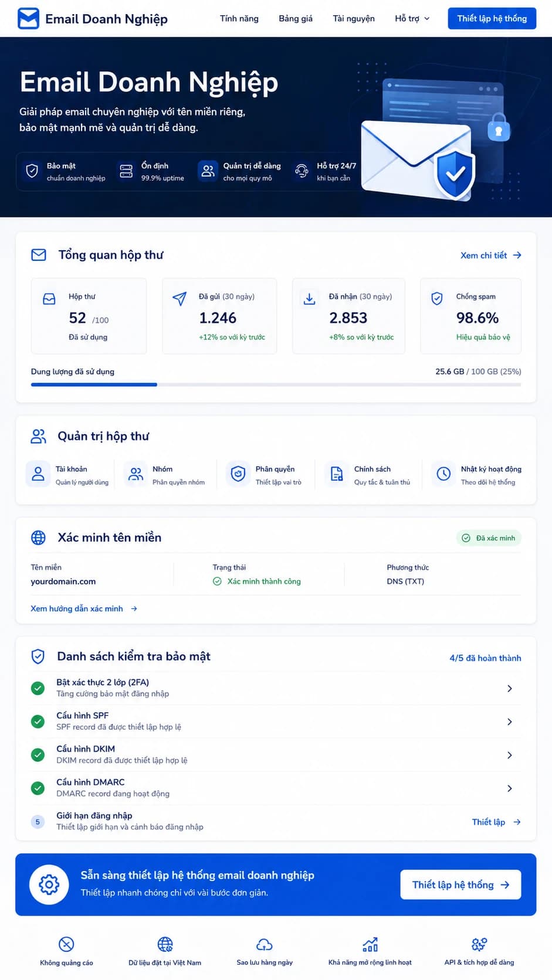Select the 1.246 sent count value
Viewport: 552px width, 980px height.
[218, 318]
